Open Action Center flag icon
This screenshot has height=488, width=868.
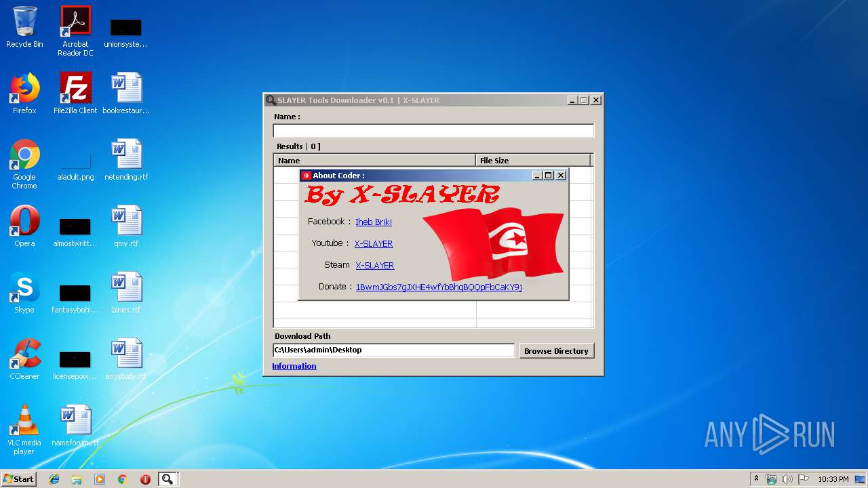coord(804,479)
